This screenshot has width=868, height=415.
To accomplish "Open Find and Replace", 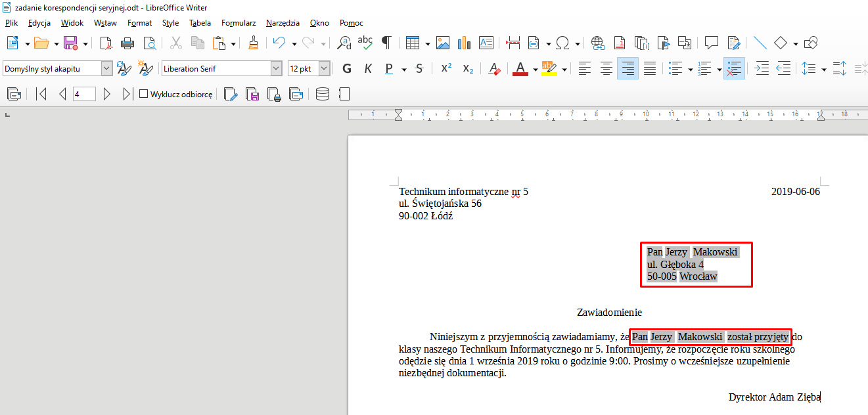I will (x=344, y=43).
